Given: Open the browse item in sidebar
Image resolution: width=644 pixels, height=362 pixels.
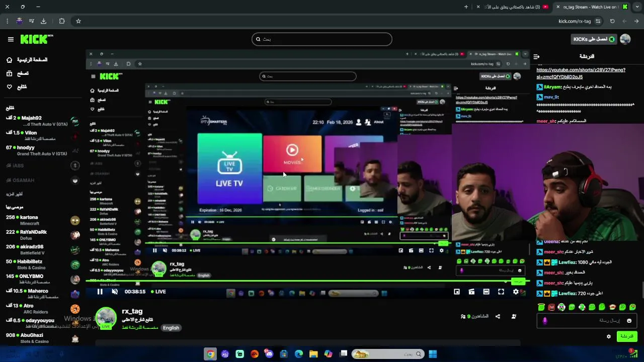Looking at the screenshot, I should (x=17, y=73).
